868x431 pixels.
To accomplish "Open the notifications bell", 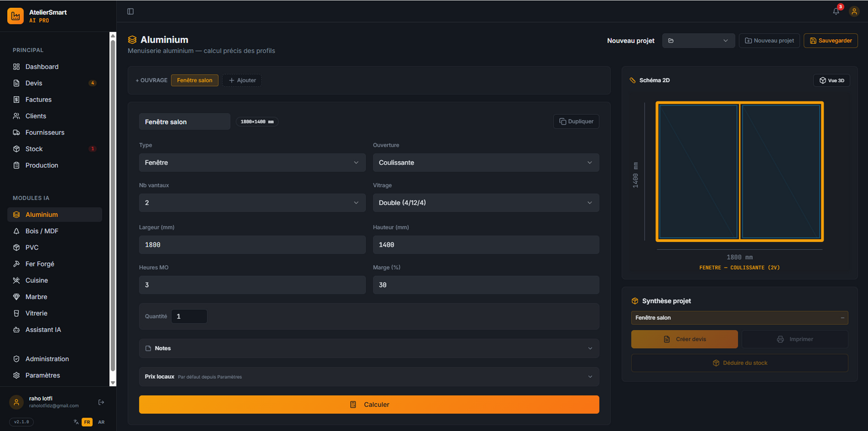I will coord(836,11).
